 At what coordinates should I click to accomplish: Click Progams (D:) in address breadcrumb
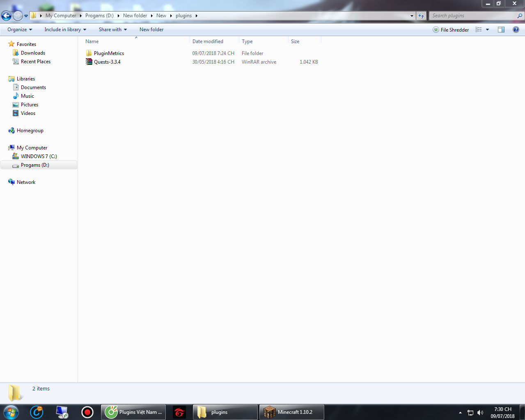[x=99, y=16]
